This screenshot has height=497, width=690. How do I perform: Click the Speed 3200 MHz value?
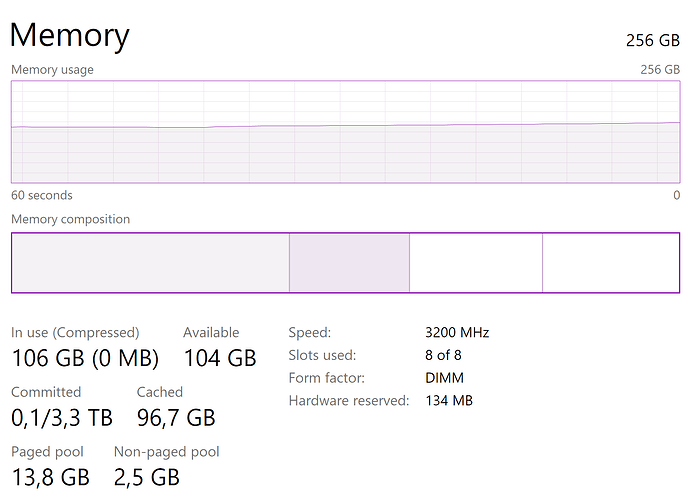click(457, 332)
